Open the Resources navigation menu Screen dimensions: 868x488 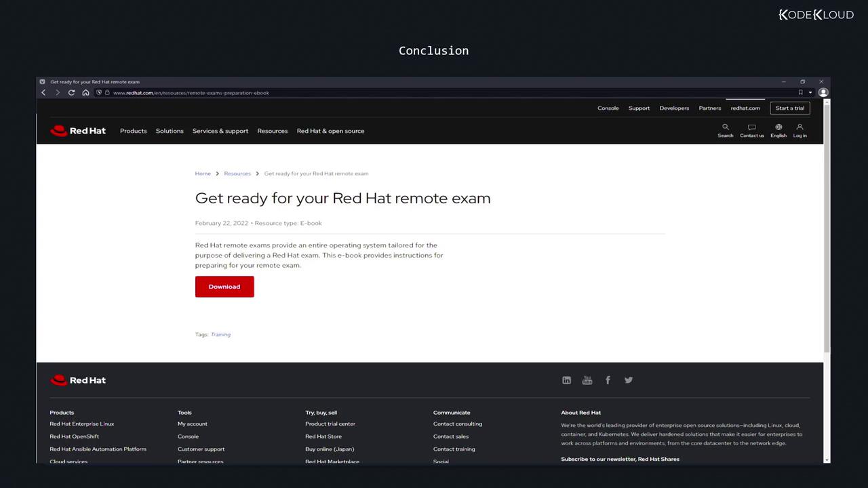[273, 131]
